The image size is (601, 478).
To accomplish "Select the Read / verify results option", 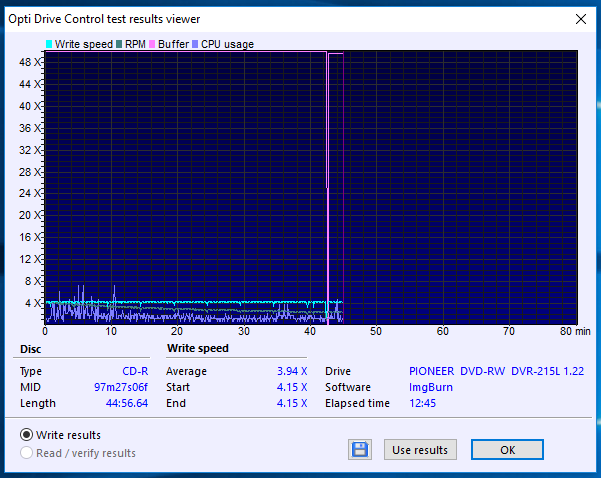I will [26, 453].
